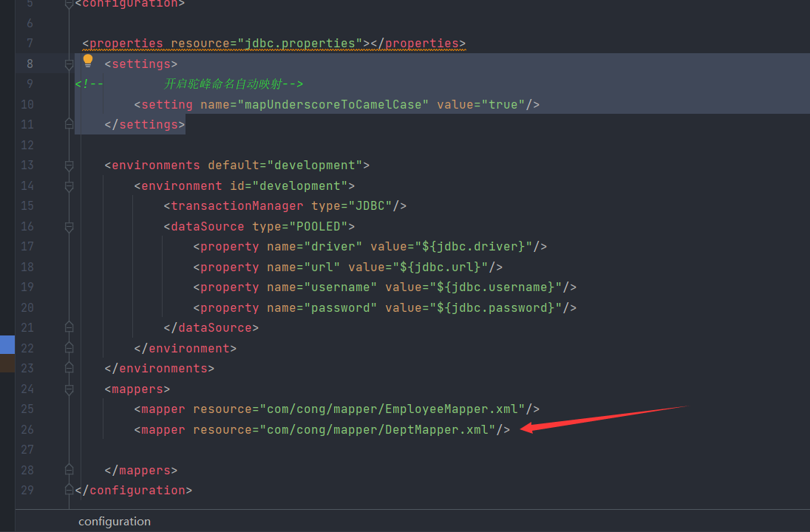This screenshot has height=532, width=810.
Task: Click the closing configuration tag on line 29
Action: 134,491
